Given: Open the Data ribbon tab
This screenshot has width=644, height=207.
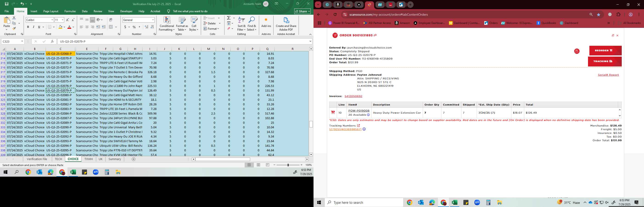Looking at the screenshot, I should point(85,11).
